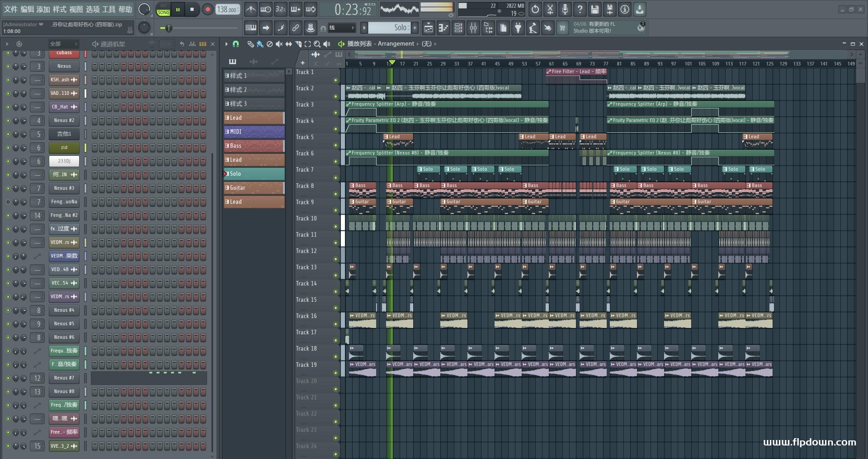Open the piano roll view icon

443,28
